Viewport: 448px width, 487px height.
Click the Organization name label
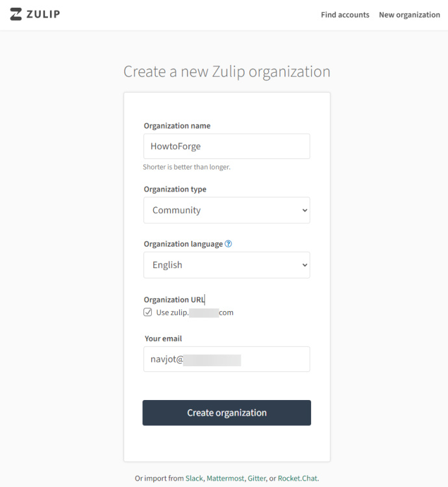tap(177, 126)
